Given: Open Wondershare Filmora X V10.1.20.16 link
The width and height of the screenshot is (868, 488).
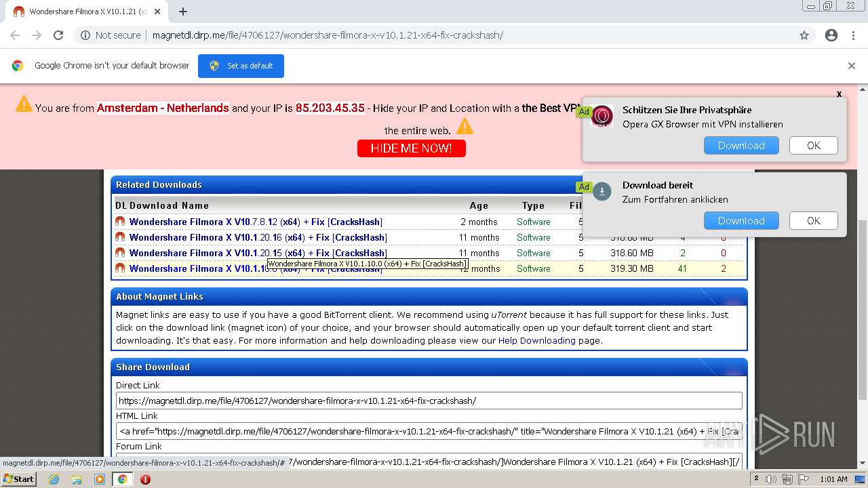Looking at the screenshot, I should coord(258,237).
